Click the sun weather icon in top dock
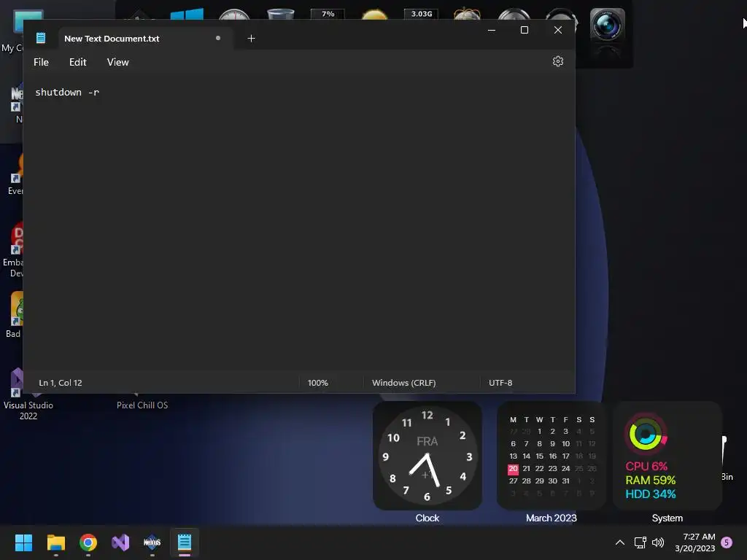This screenshot has height=560, width=747. click(x=374, y=15)
